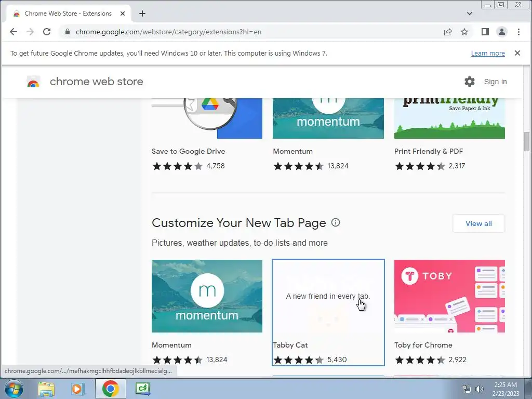The width and height of the screenshot is (532, 399).
Task: Click the Tabby Cat title text
Action: pyautogui.click(x=290, y=345)
